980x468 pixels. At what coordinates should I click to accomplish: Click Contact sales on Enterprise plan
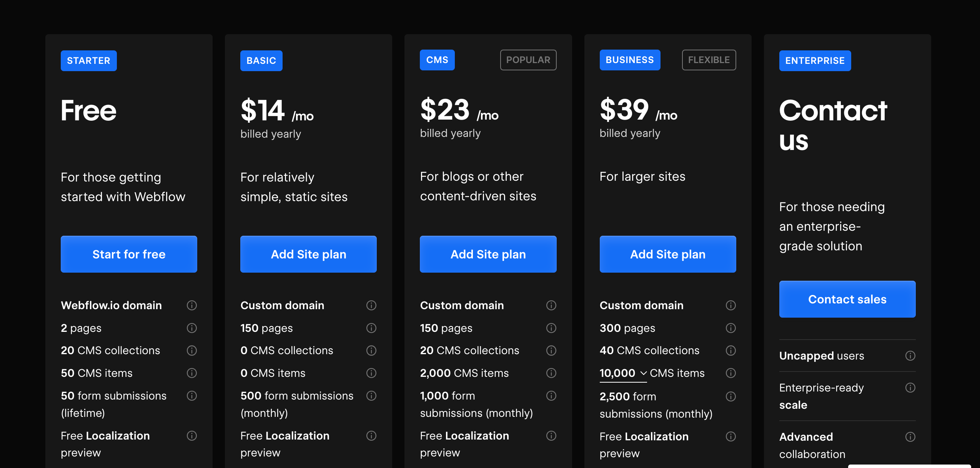click(847, 299)
